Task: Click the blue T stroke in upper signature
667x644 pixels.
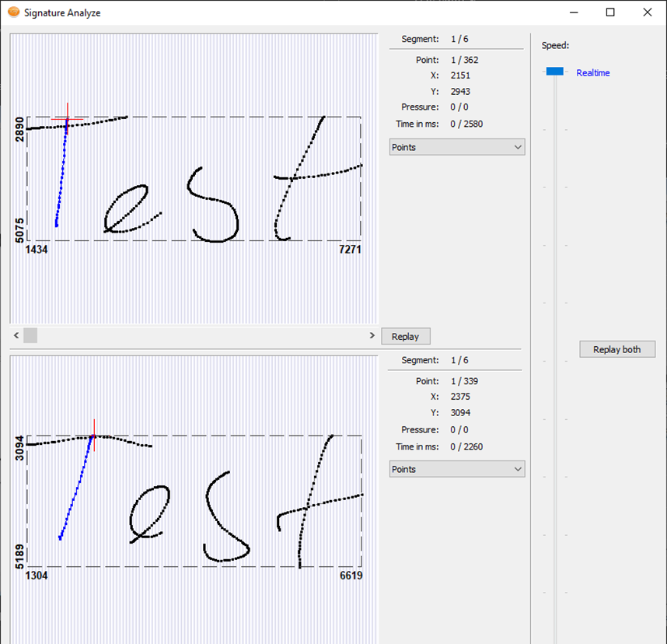Action: click(61, 179)
